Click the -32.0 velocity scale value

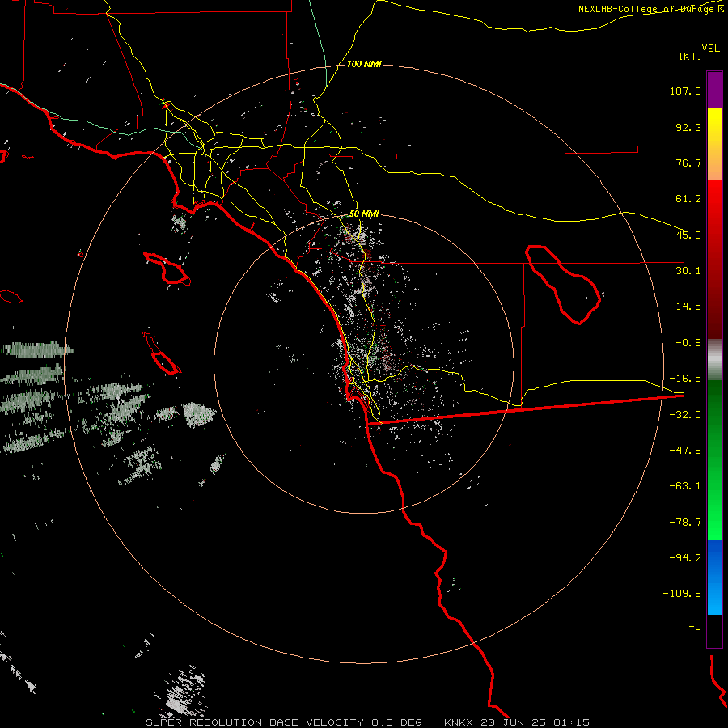pos(685,415)
